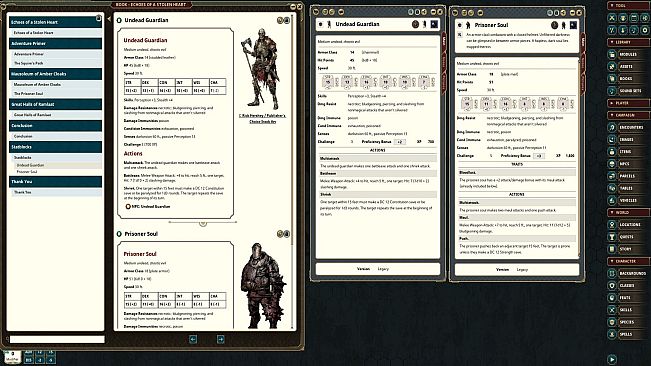
Task: Select the Thank You chapter header
Action: tap(55, 181)
